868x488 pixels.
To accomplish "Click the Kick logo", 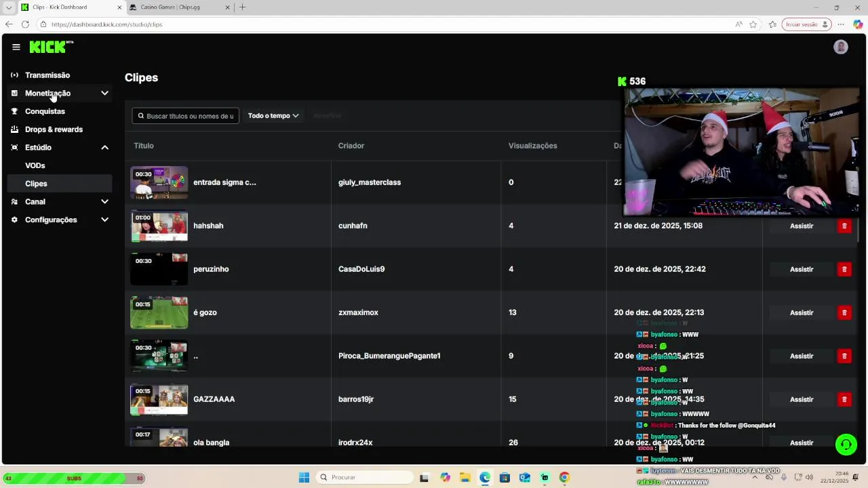I will (x=52, y=47).
